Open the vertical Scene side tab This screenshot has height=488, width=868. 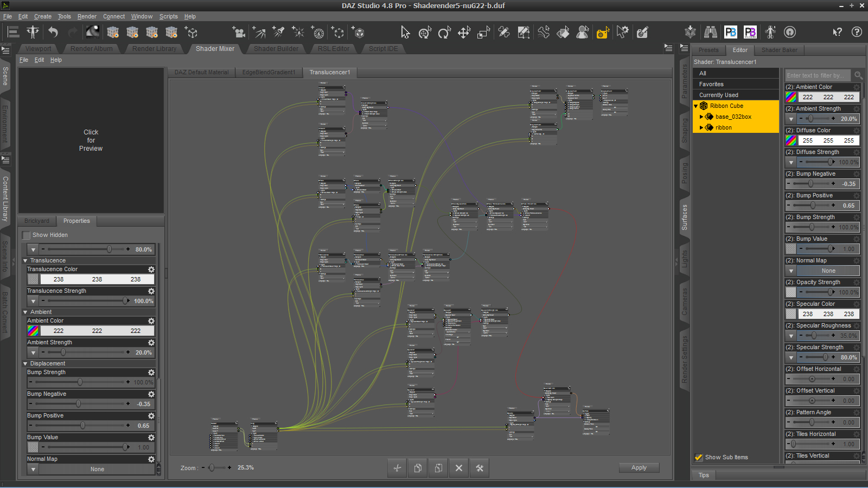coord(5,76)
